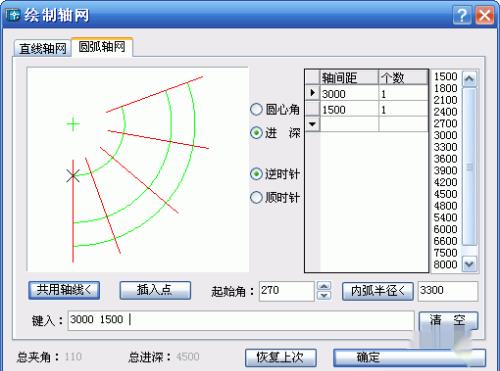
Task: Switch to the 直线轴网 tab
Action: tap(42, 49)
